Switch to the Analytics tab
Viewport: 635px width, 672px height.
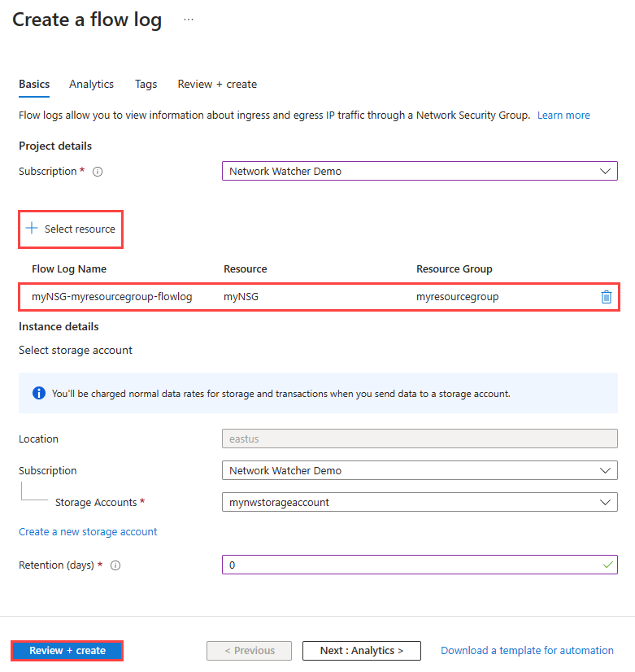click(91, 85)
